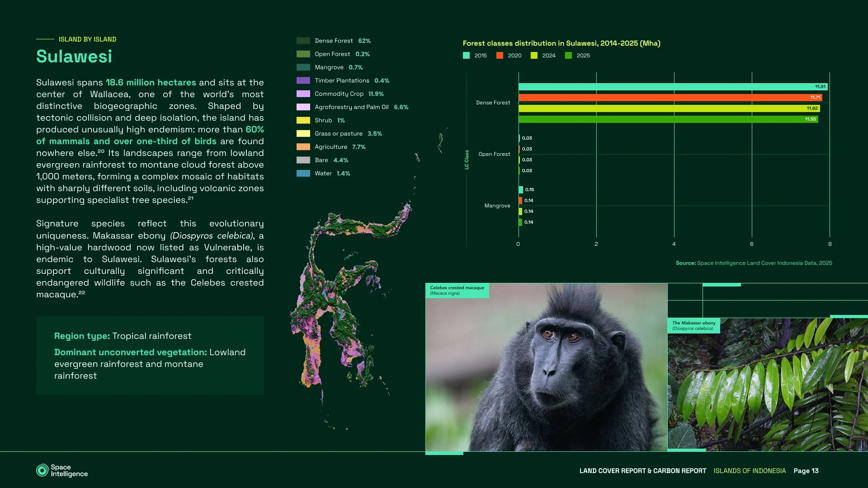
Task: Click the Celebes crested macaque caption label
Action: (457, 290)
